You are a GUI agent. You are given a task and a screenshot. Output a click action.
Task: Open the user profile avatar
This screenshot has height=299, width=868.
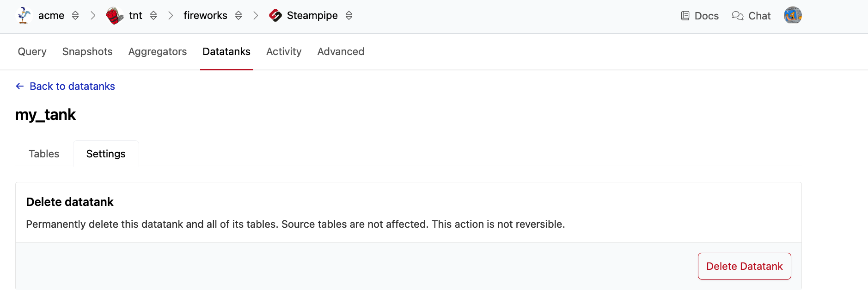(792, 15)
